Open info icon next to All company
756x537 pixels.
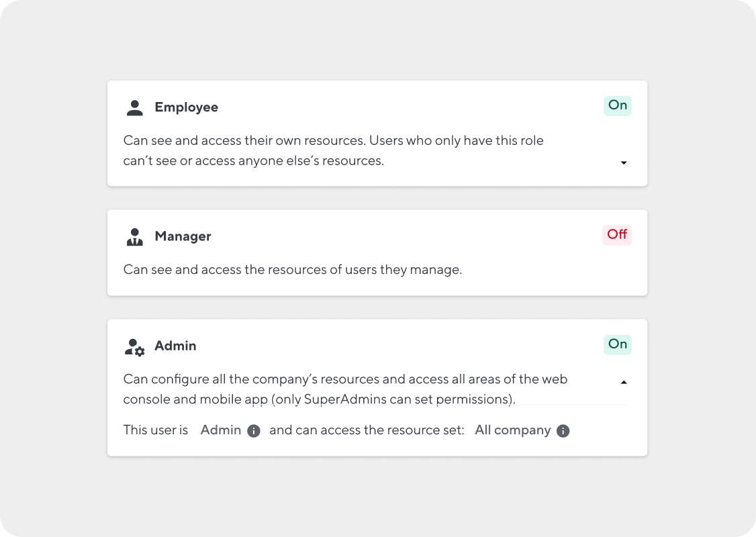pyautogui.click(x=563, y=430)
